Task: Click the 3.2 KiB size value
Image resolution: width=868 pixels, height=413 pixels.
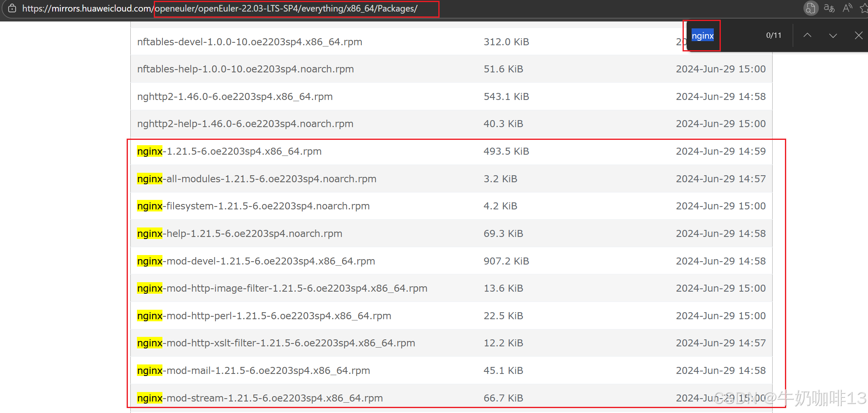Action: coord(500,179)
